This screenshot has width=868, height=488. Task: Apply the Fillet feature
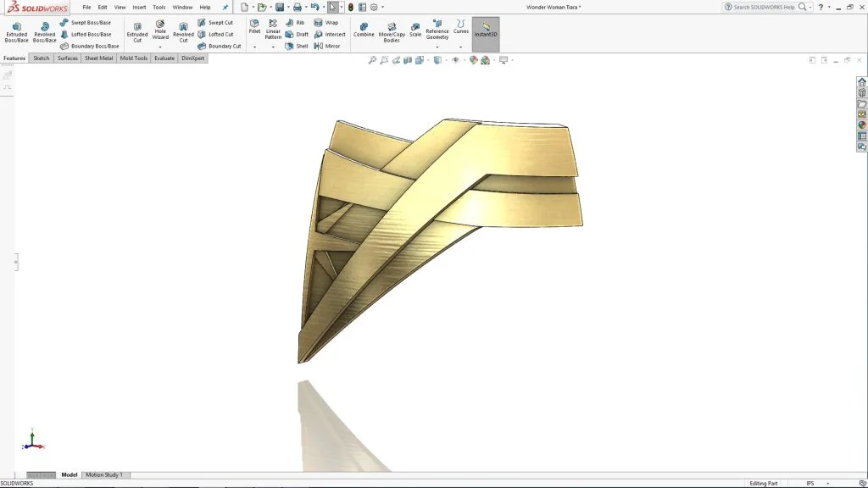[x=254, y=26]
